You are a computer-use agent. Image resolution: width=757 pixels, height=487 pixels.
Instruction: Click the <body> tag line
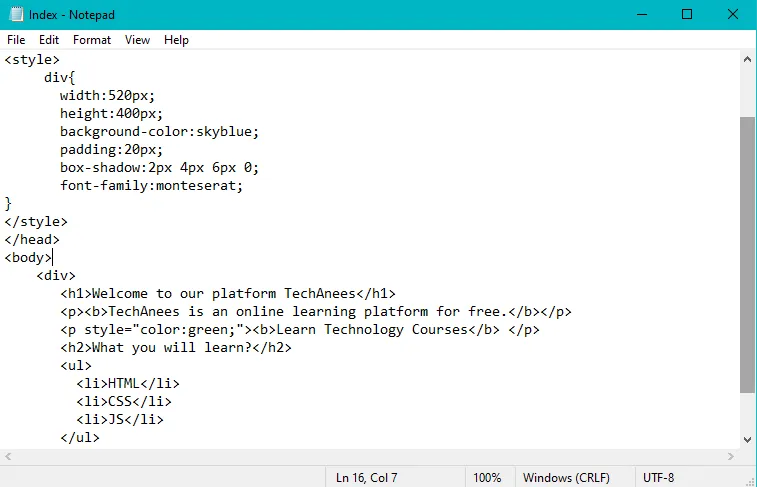tap(28, 258)
